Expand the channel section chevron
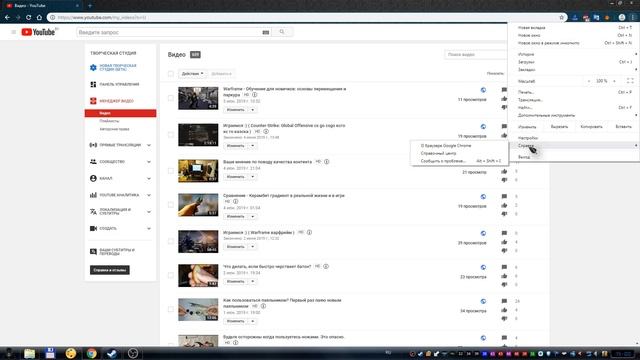 (149, 178)
